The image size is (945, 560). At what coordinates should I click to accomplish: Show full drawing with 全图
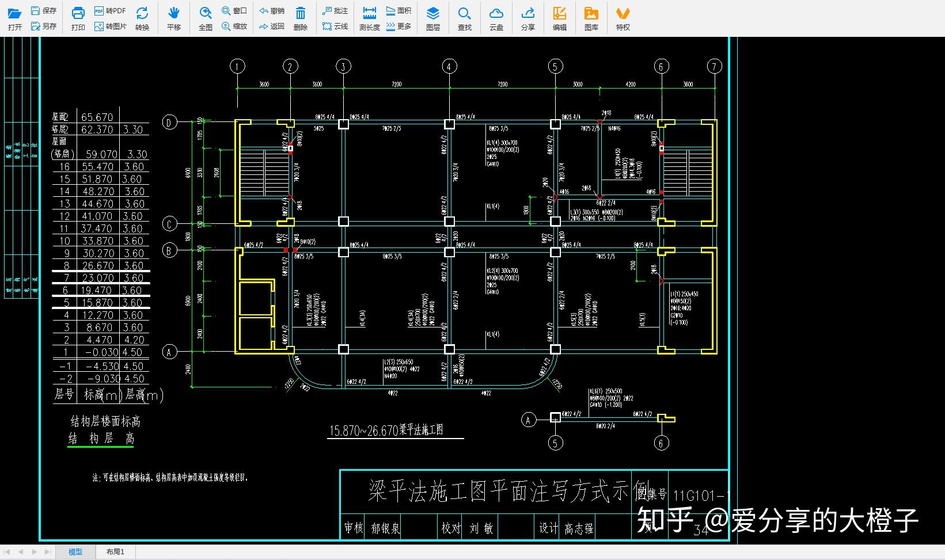206,18
